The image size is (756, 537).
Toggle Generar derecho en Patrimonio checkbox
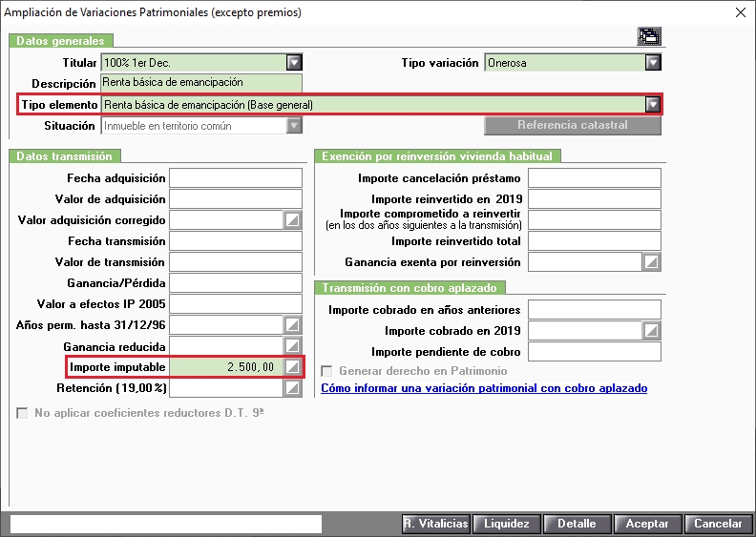[x=326, y=371]
